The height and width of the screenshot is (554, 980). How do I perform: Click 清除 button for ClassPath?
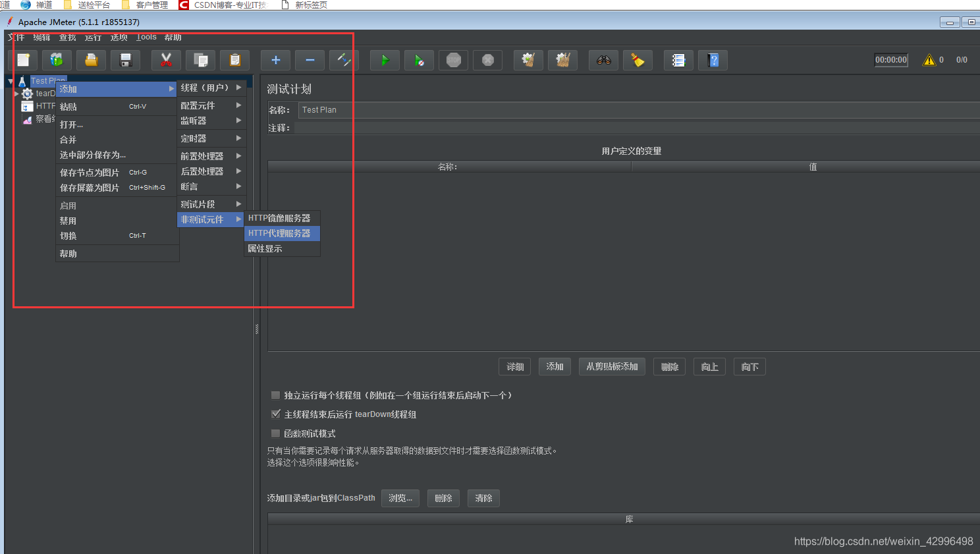click(483, 498)
